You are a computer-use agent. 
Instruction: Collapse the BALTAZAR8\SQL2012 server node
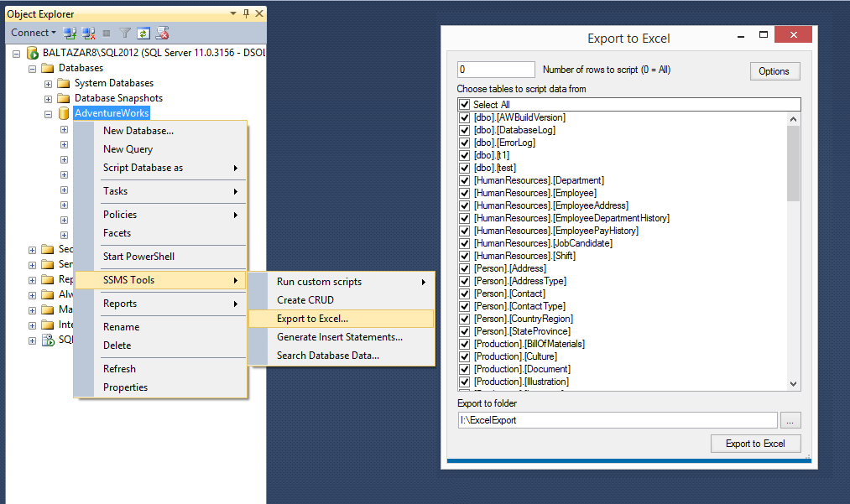[x=16, y=54]
